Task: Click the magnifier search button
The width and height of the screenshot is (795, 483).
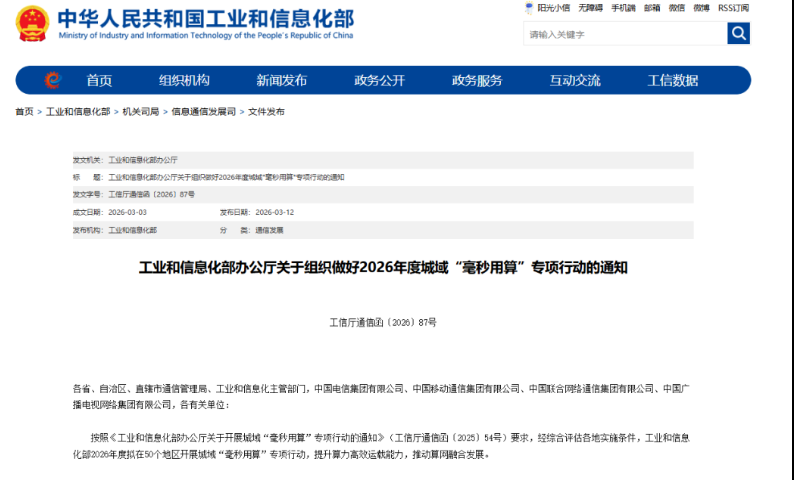Action: pyautogui.click(x=738, y=34)
